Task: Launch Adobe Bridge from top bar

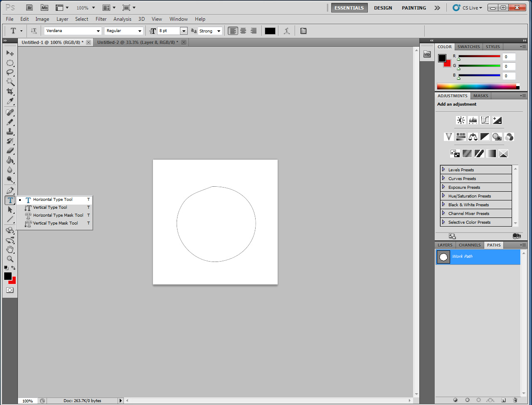Action: (x=30, y=7)
